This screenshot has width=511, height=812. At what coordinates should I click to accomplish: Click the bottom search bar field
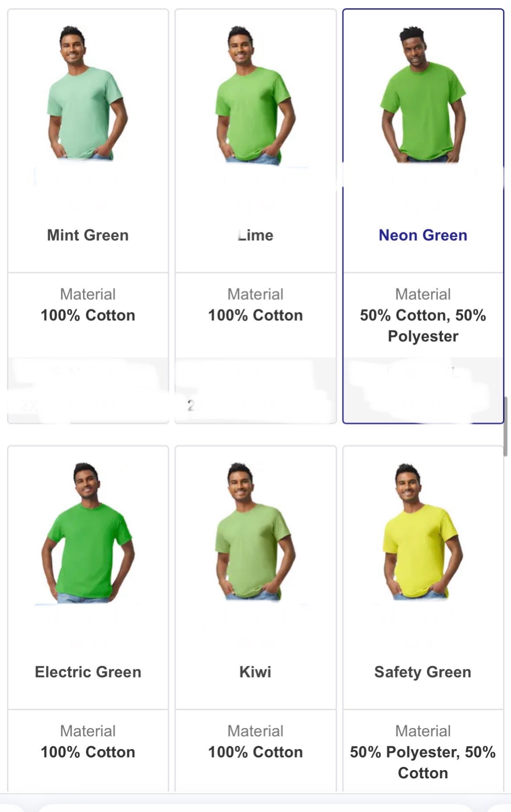[x=255, y=808]
